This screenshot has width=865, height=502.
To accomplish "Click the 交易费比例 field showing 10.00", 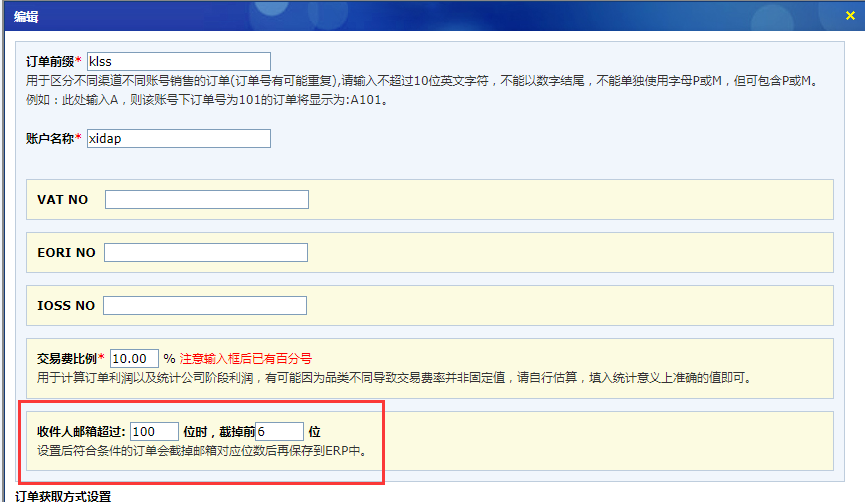I will pyautogui.click(x=135, y=359).
